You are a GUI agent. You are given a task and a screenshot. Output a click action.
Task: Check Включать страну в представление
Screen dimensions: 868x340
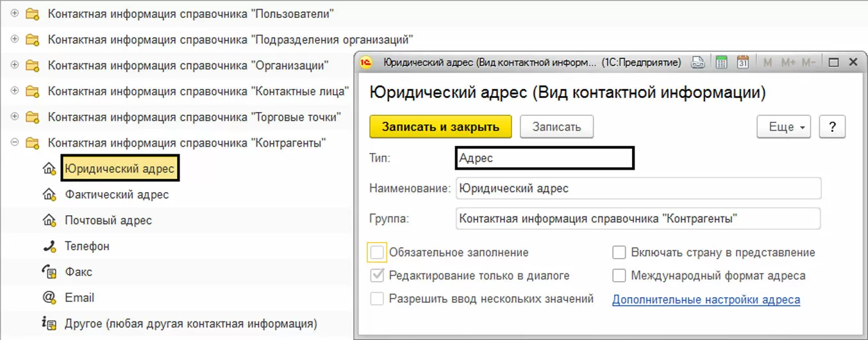pos(619,252)
